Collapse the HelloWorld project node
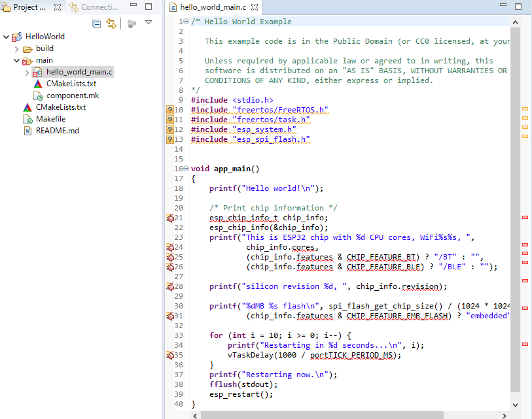532x419 pixels. coord(6,37)
